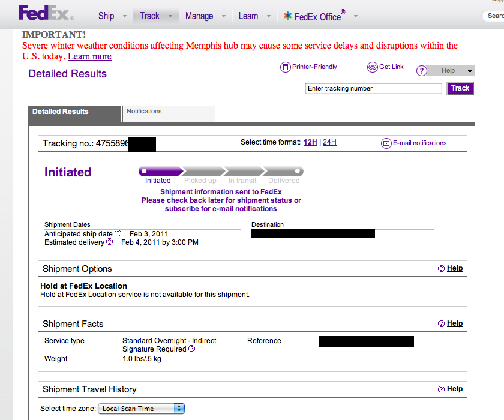The image size is (504, 420).
Task: Click the purple Track button
Action: [460, 88]
